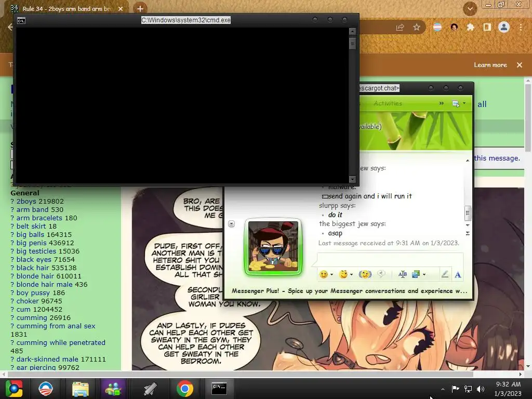Open the rocket taskbar icon

point(150,389)
